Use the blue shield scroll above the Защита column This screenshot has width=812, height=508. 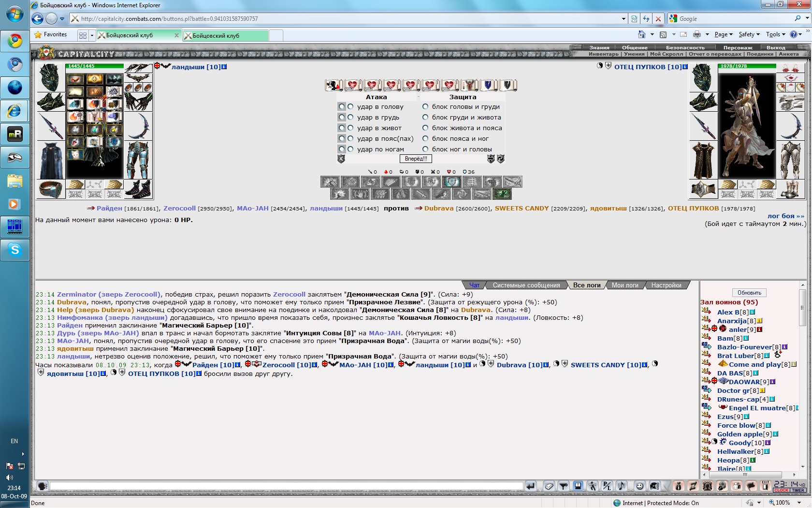point(488,85)
